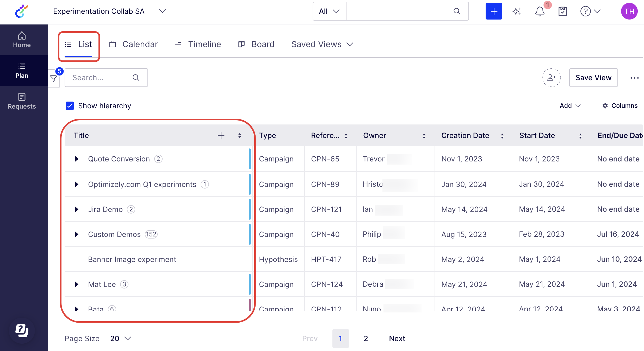Open the Custom Demos title
The image size is (644, 351).
[x=114, y=234]
